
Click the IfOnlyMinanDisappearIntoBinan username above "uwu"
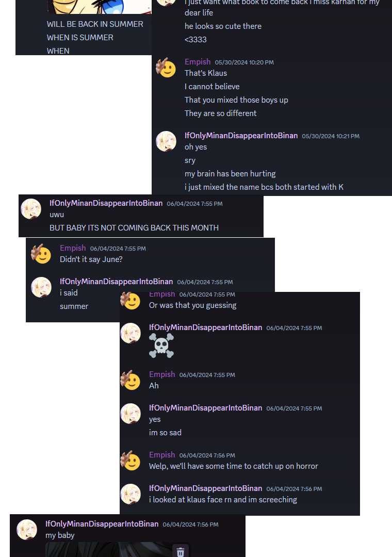point(106,203)
